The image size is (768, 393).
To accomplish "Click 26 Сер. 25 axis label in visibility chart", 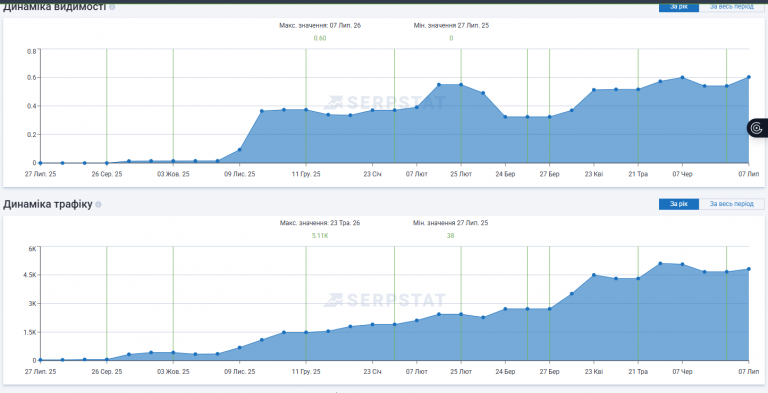I will [x=107, y=174].
